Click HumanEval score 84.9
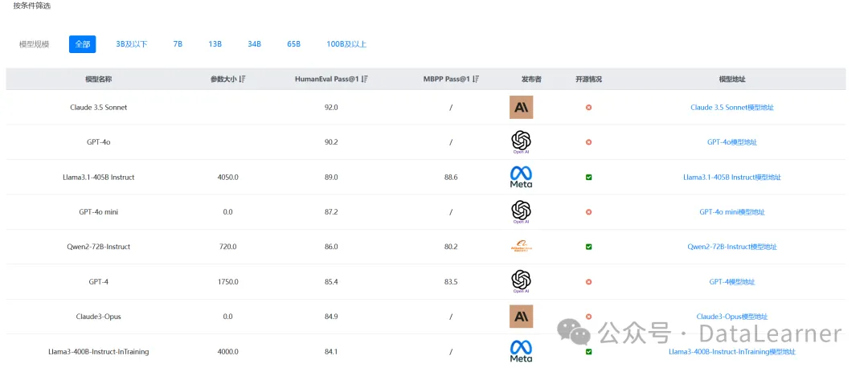Viewport: 868px width, 368px height. [331, 317]
